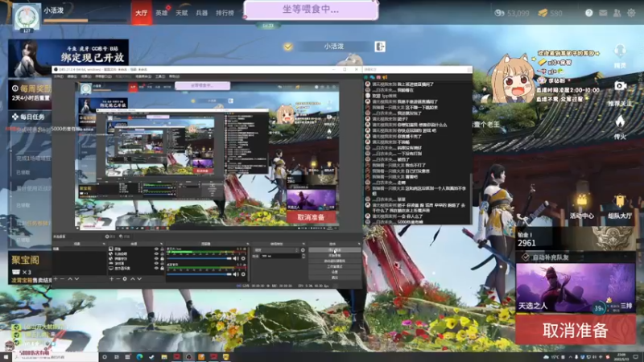Open scene transitions panel header dropdown icon
Viewport: 644px width, 362px height.
point(303,244)
